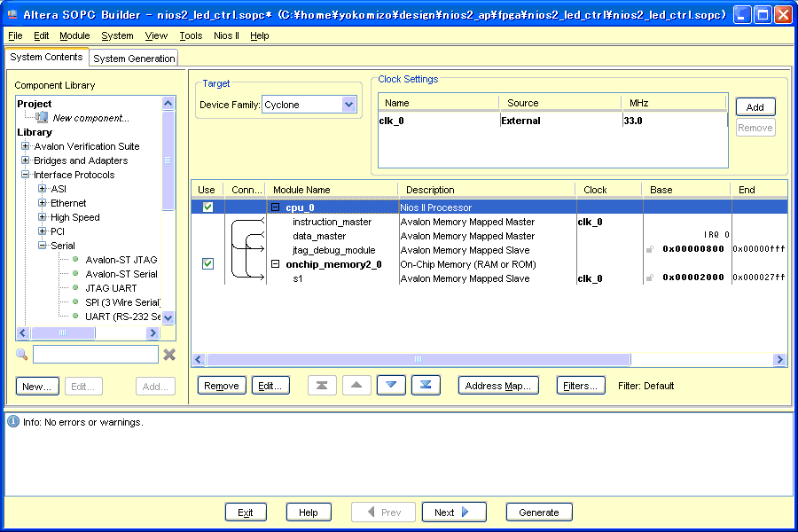Viewport: 798px width, 532px height.
Task: Click the move-up arrow button
Action: (356, 386)
